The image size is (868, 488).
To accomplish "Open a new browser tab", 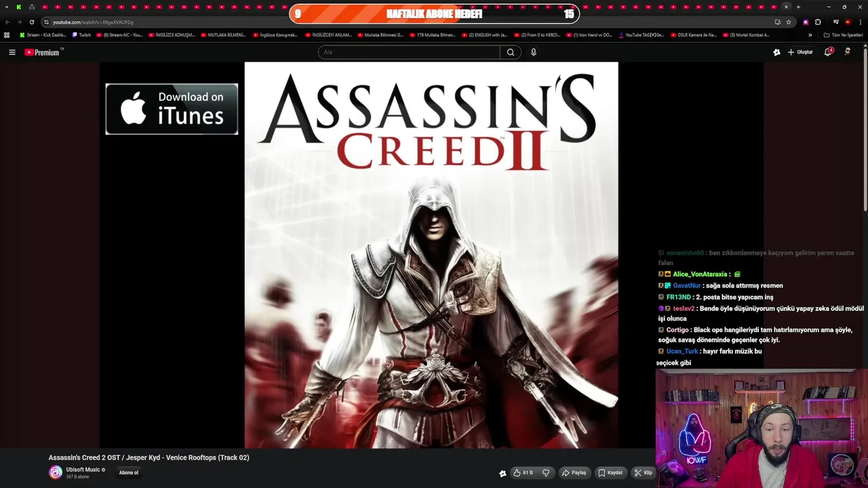I will pos(798,7).
